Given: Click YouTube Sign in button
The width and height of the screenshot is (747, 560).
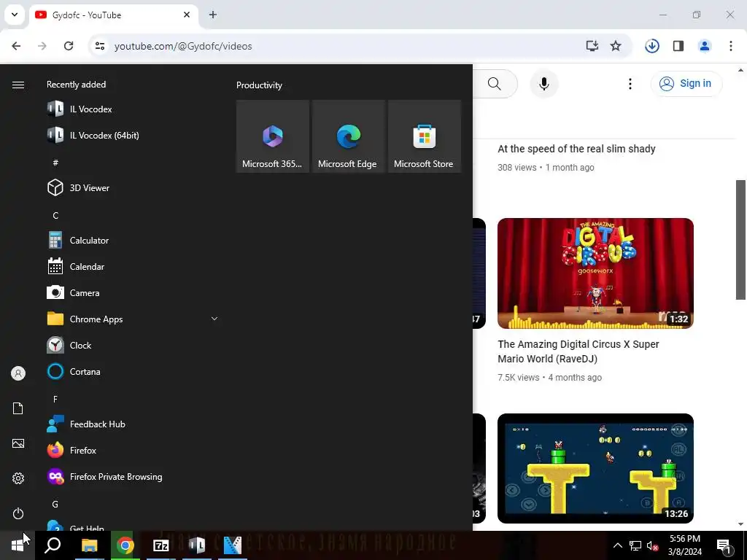Looking at the screenshot, I should 686,83.
